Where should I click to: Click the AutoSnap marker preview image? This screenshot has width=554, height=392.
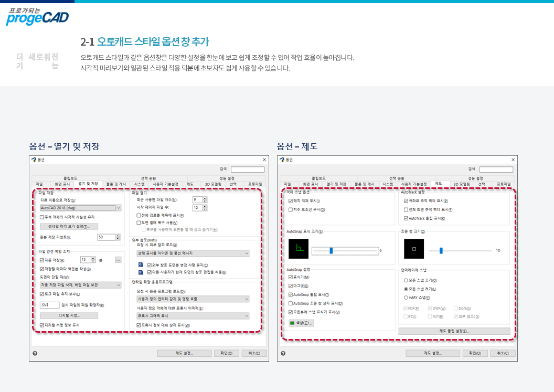(x=299, y=249)
